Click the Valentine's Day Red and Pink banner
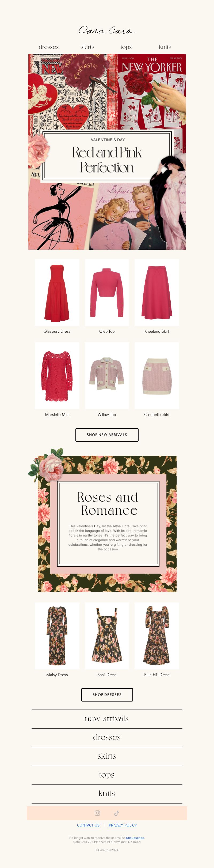214x868 pixels. click(107, 152)
